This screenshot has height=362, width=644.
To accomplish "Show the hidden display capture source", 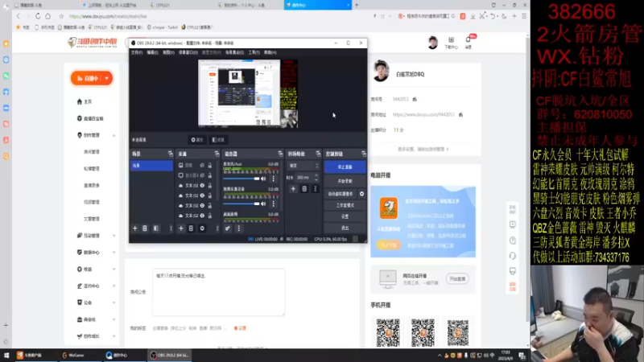I will click(202, 175).
